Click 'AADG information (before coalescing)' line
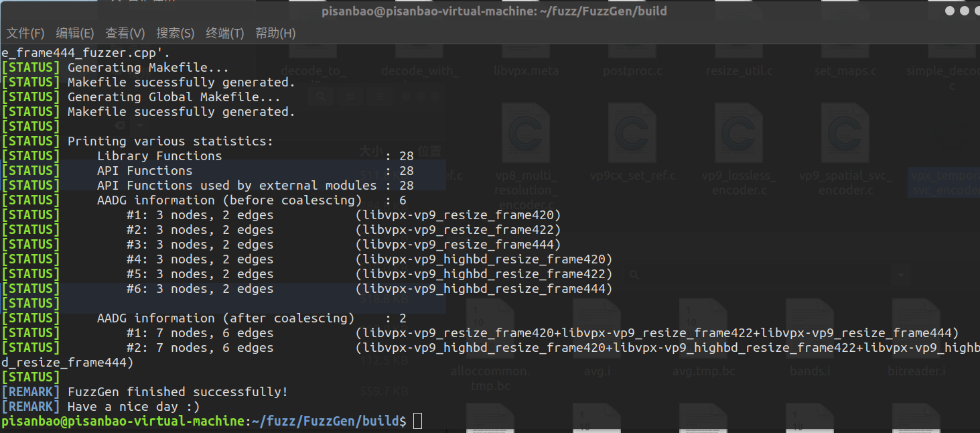The width and height of the screenshot is (980, 433). point(252,200)
